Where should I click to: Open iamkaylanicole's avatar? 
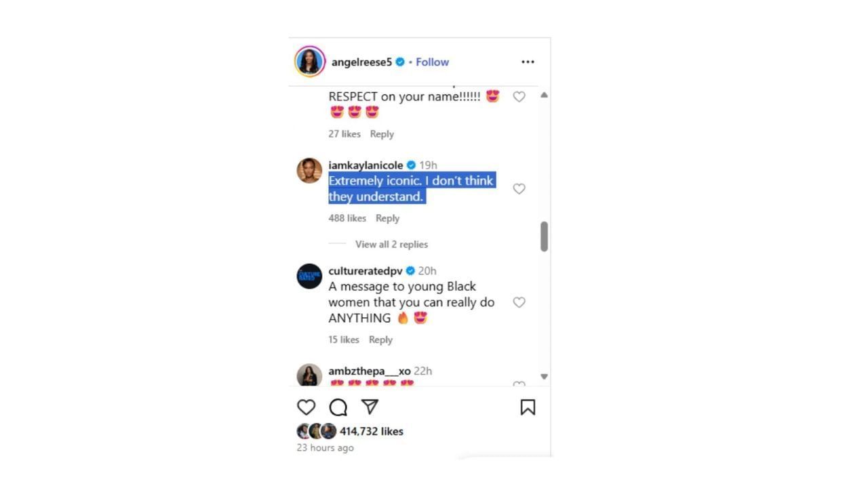pos(309,171)
